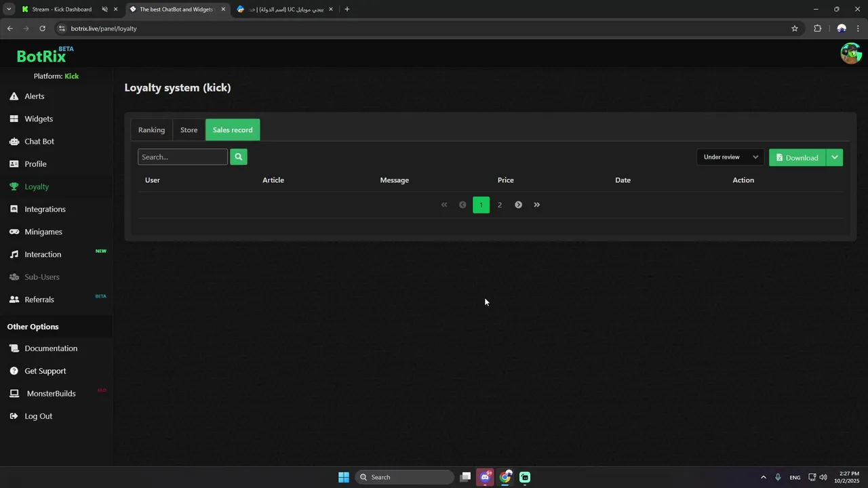
Task: Open the Alerts warning-triangle icon in sidebar
Action: [x=14, y=96]
